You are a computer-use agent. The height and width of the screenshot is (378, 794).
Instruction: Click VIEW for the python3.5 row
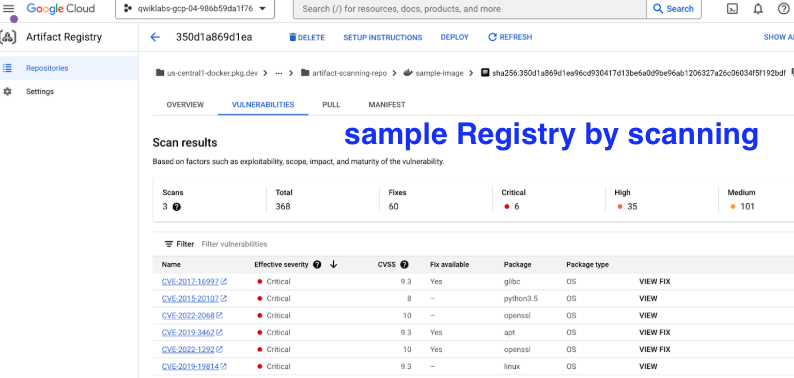click(648, 298)
